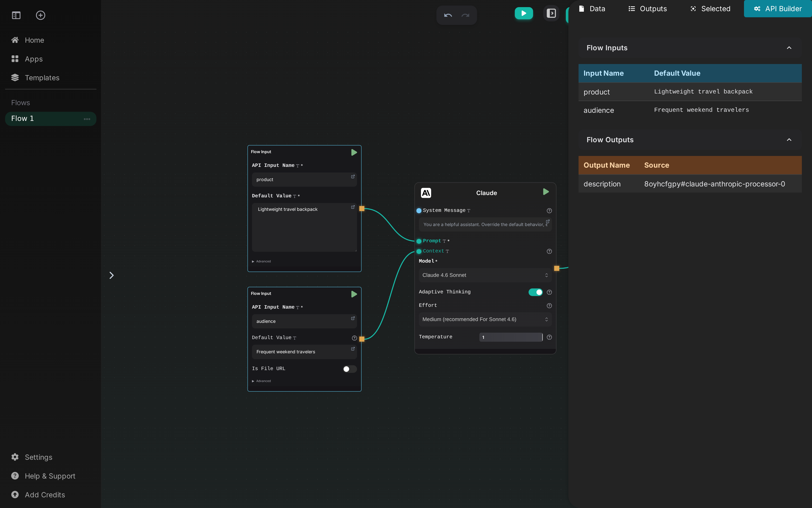
Task: Open Effort help icon
Action: 549,306
